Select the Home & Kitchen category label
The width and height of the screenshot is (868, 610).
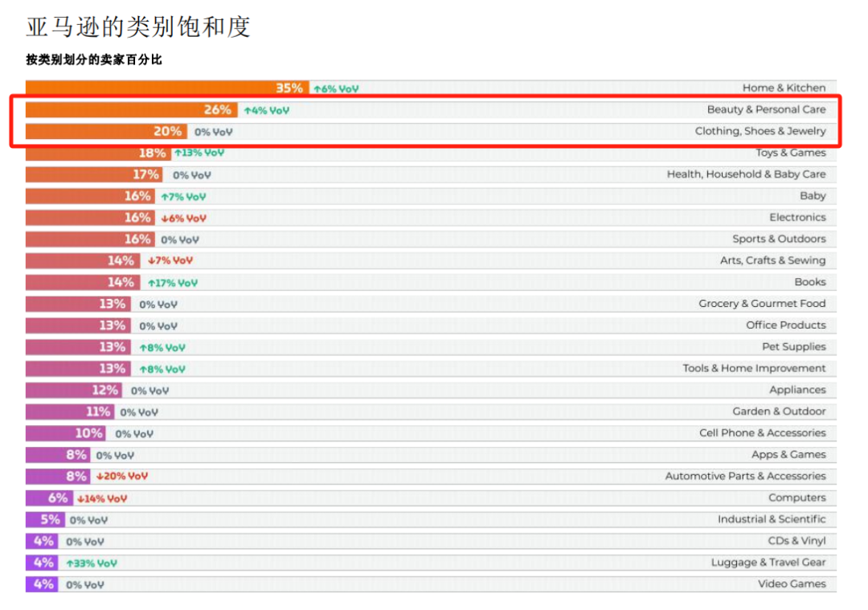coord(784,88)
